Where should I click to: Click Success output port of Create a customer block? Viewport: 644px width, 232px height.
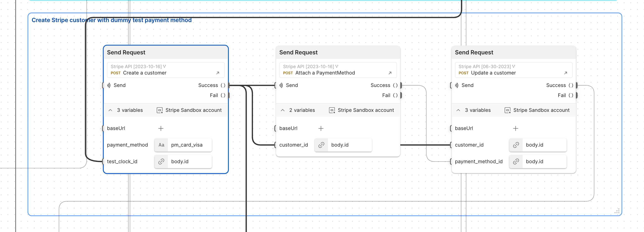[228, 85]
